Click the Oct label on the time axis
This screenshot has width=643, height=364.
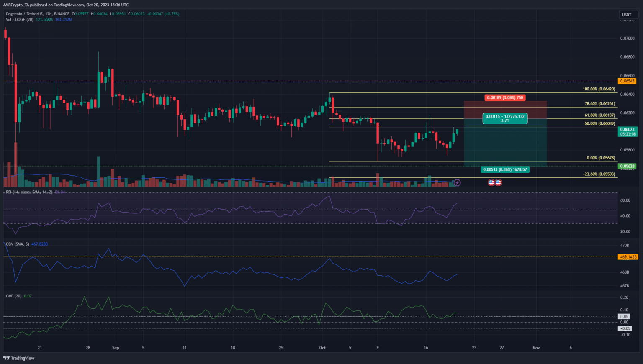click(x=322, y=348)
